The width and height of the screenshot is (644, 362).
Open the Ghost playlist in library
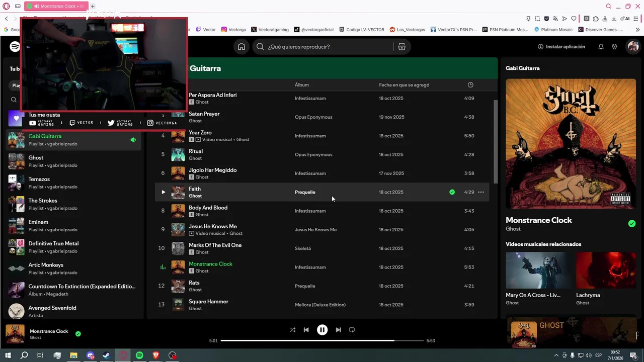[x=73, y=161]
